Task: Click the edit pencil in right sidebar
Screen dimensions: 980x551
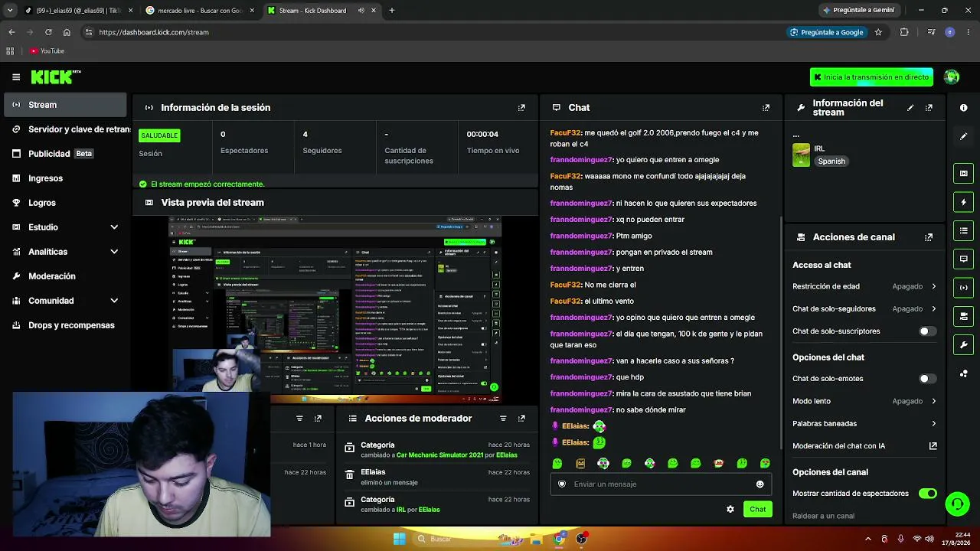Action: coord(963,136)
